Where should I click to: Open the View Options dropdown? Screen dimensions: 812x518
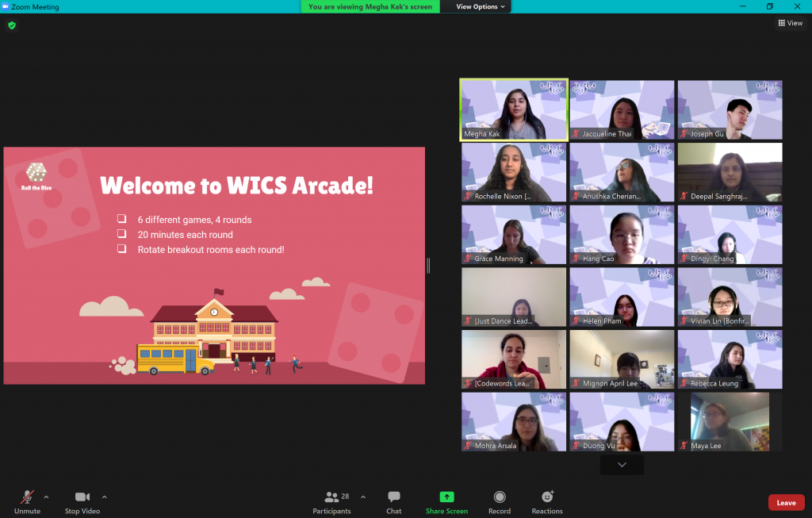coord(475,6)
